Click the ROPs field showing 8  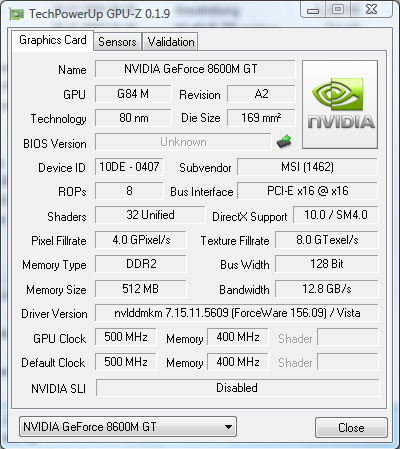click(129, 191)
